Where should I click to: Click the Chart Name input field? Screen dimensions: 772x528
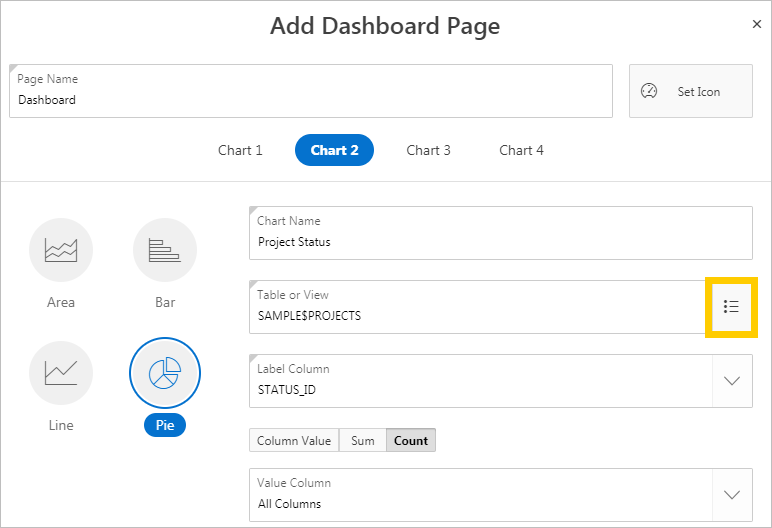click(501, 233)
